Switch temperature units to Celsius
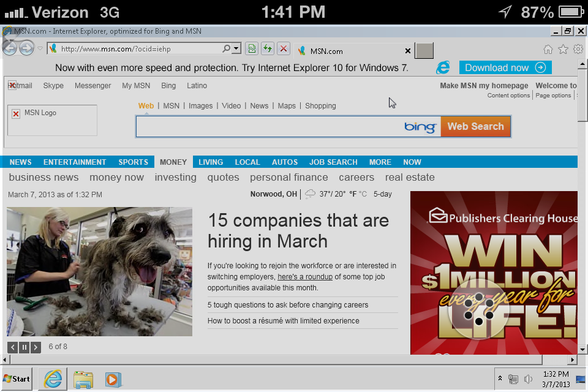The height and width of the screenshot is (392, 588). coord(363,194)
